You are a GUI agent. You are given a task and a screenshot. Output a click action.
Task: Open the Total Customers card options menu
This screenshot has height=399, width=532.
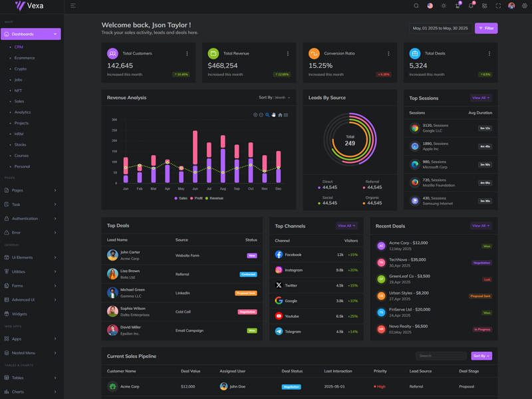pos(187,54)
